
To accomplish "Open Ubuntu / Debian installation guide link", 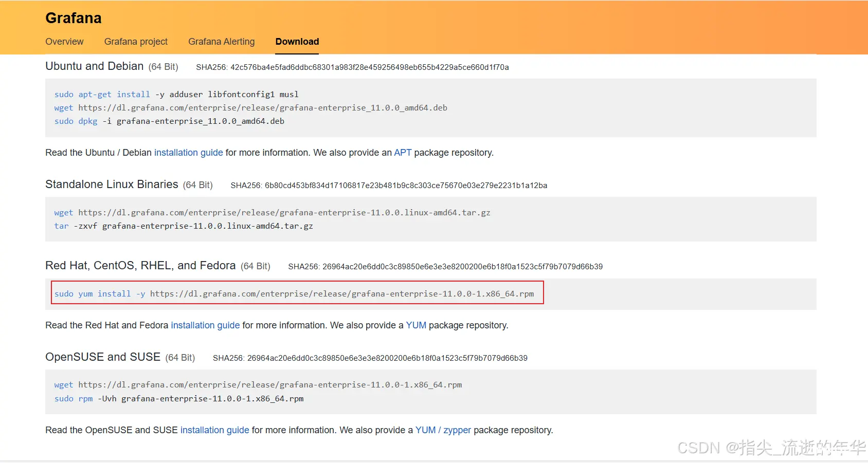I will [x=189, y=153].
